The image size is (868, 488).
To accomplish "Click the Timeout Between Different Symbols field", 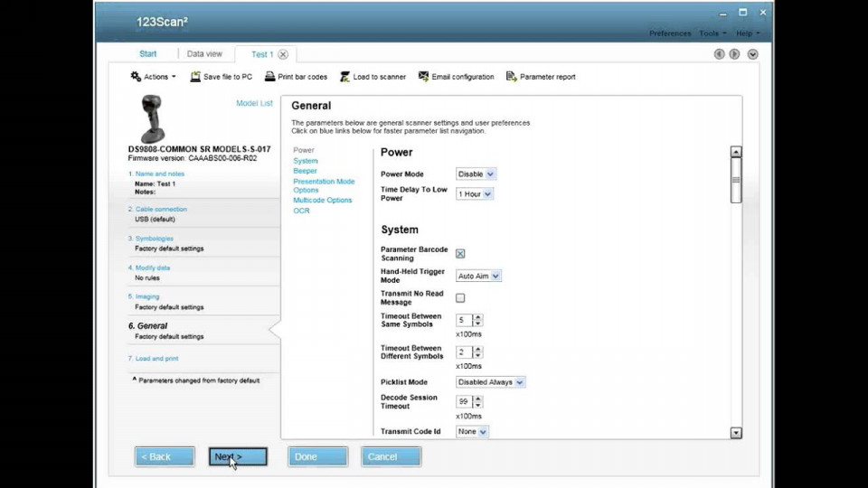I will coord(464,352).
